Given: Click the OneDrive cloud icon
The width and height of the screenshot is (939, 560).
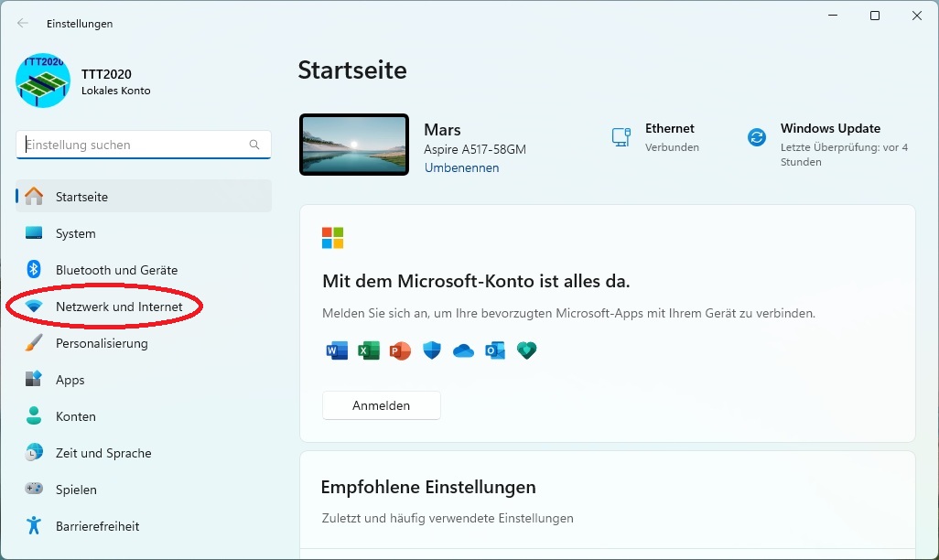Looking at the screenshot, I should coord(463,350).
